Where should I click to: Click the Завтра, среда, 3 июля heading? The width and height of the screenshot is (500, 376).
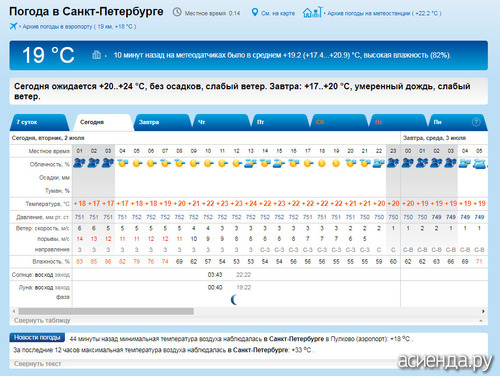(434, 138)
